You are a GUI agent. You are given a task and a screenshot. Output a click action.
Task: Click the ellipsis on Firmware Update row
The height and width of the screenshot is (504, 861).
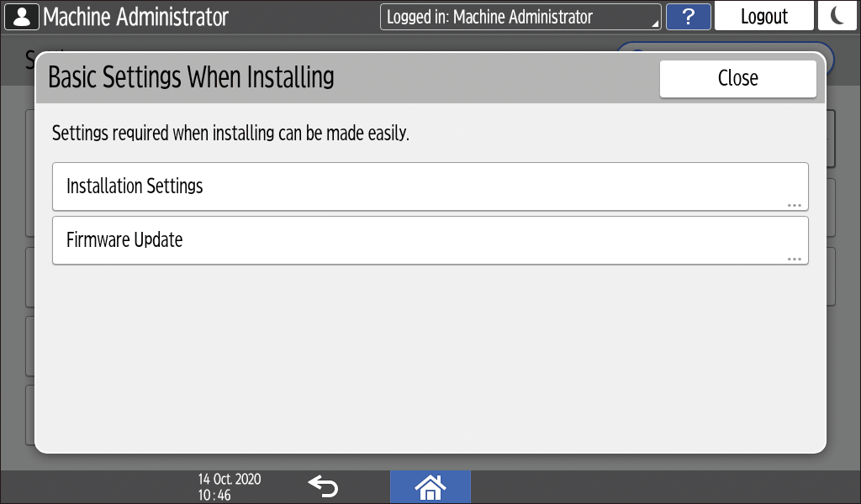click(x=794, y=259)
